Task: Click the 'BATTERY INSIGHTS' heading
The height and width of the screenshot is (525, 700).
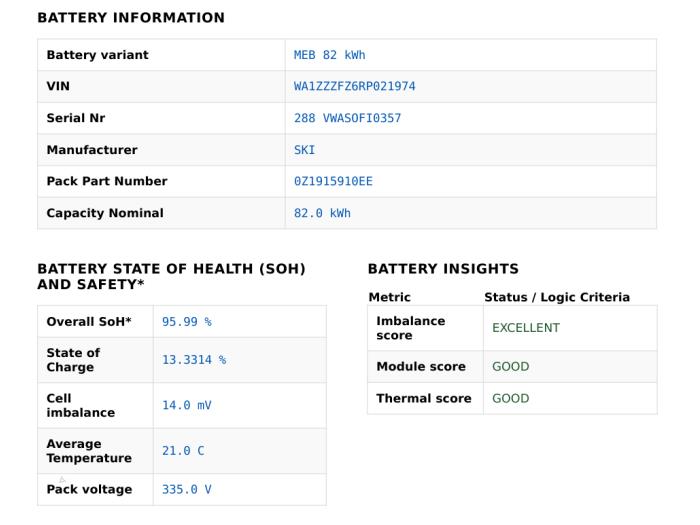Action: [443, 269]
